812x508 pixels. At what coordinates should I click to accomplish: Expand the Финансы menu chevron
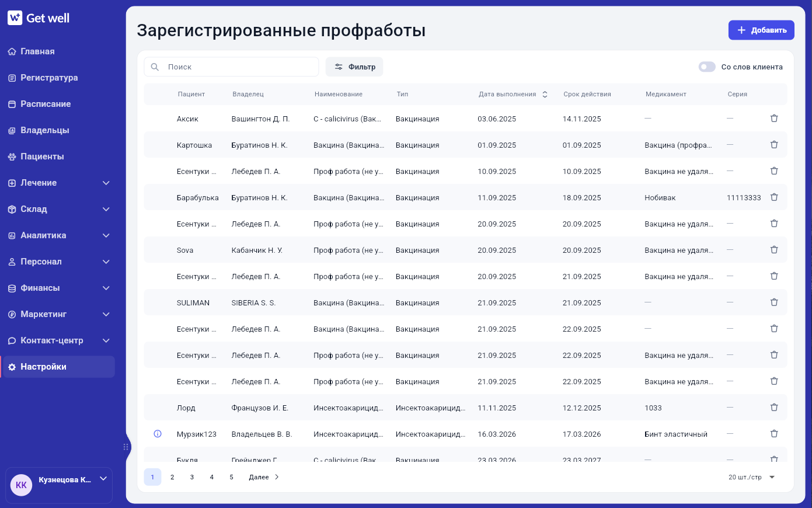(x=106, y=288)
